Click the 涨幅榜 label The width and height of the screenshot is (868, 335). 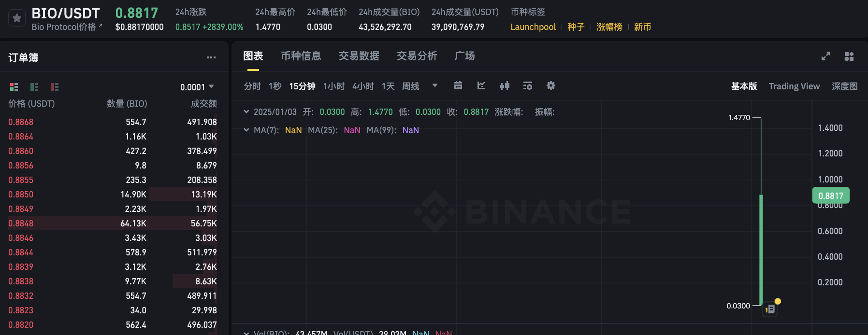tap(609, 27)
